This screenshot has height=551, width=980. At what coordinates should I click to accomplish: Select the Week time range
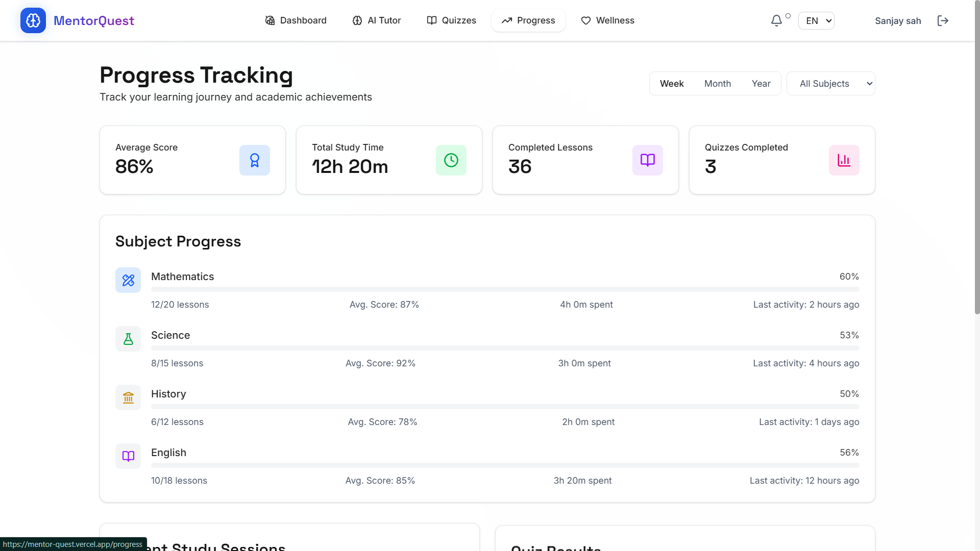(672, 84)
